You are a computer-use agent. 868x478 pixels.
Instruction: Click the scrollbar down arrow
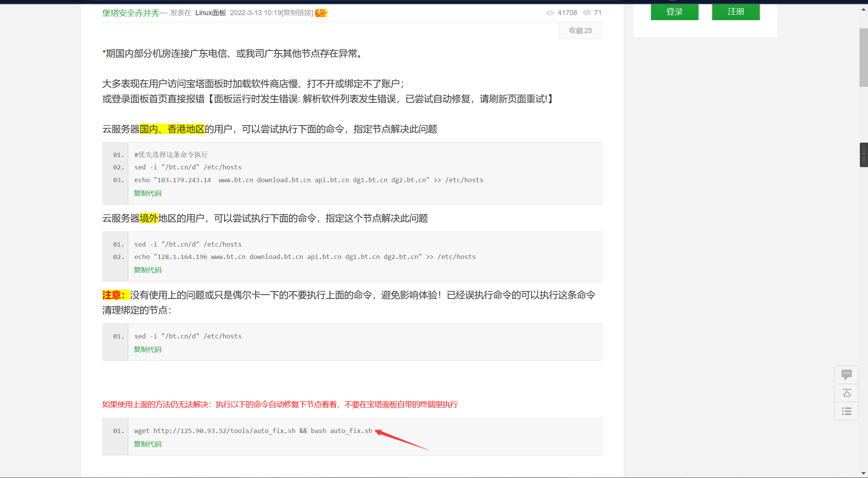tap(864, 473)
